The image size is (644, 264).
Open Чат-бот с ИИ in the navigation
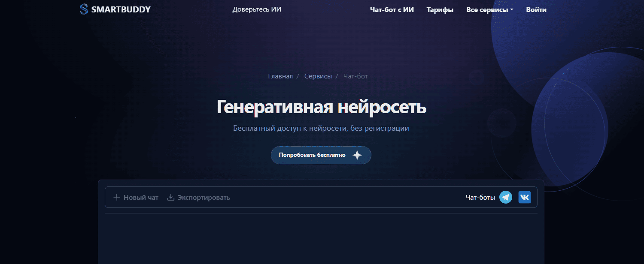[x=392, y=10]
